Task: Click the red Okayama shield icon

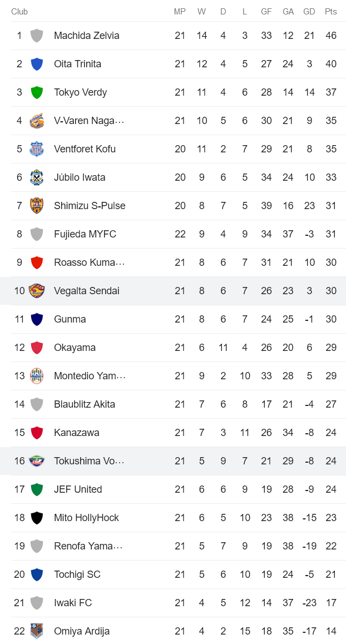Action: (x=37, y=348)
